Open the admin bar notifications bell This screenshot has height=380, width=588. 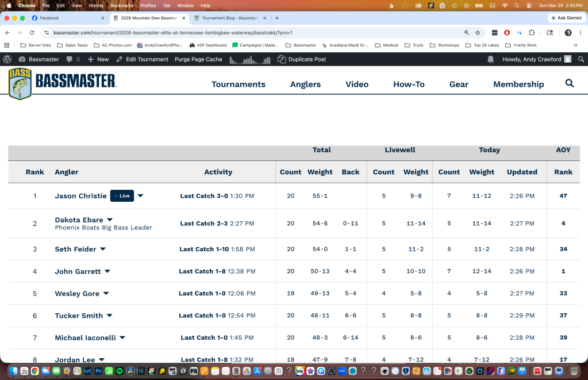pos(490,59)
